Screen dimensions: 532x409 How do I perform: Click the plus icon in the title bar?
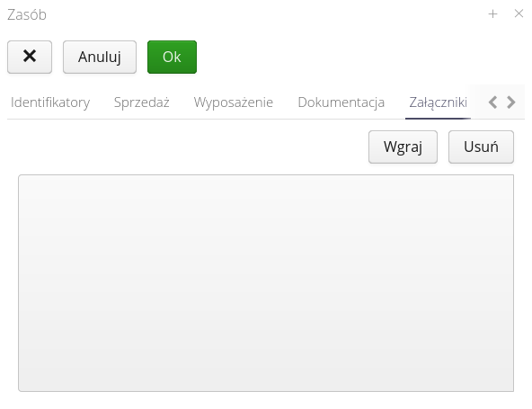[492, 13]
